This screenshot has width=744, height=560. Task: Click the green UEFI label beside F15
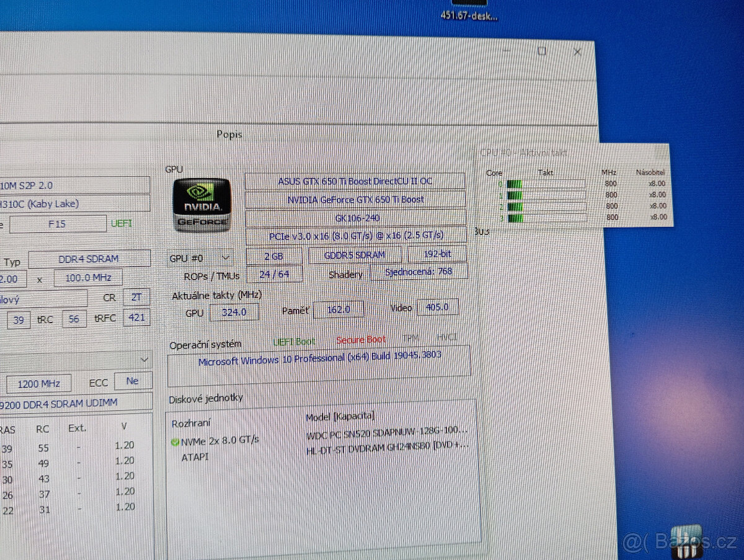coord(122,223)
